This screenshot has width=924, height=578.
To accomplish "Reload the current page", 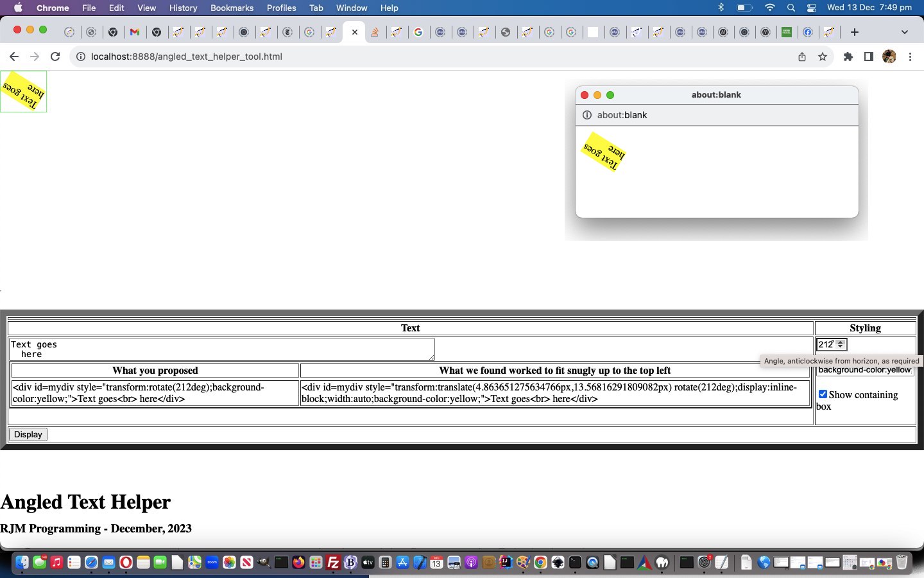I will (55, 57).
